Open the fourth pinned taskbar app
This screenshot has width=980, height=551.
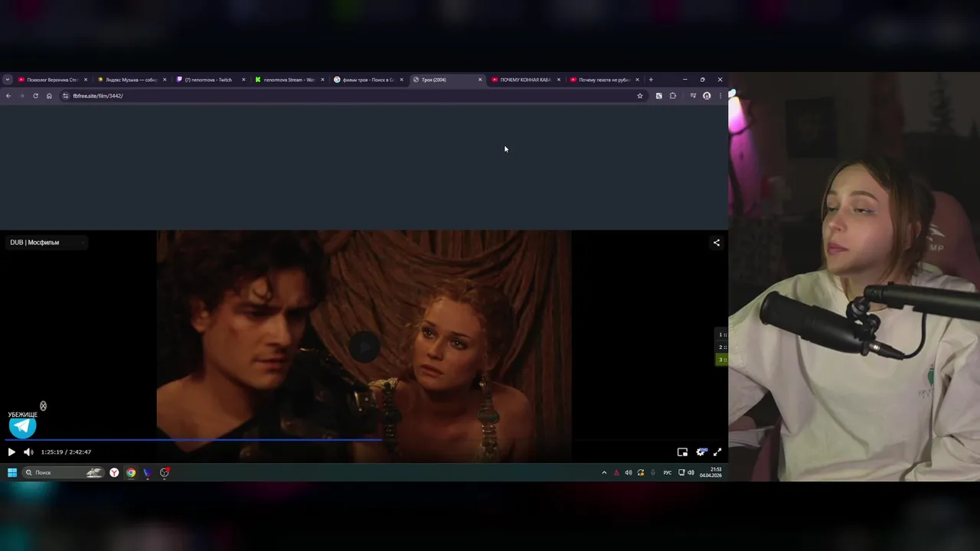coord(164,473)
